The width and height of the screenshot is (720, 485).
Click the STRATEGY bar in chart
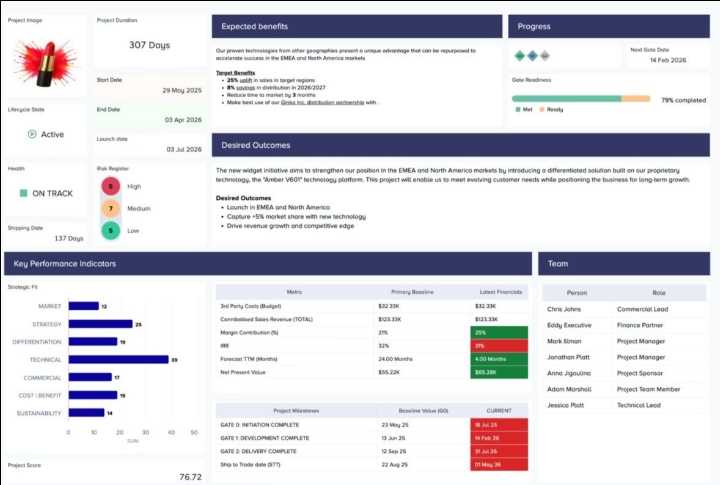point(101,324)
